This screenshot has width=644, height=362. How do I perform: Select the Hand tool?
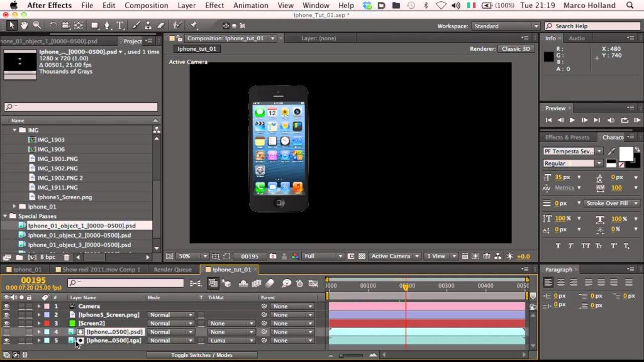click(x=25, y=26)
